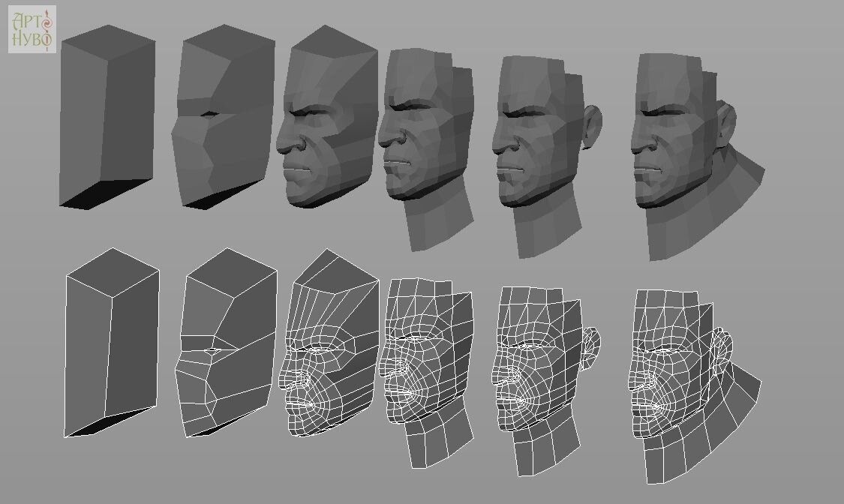Select the shaded detailed face without neck
844x504 pixels.
[327, 116]
